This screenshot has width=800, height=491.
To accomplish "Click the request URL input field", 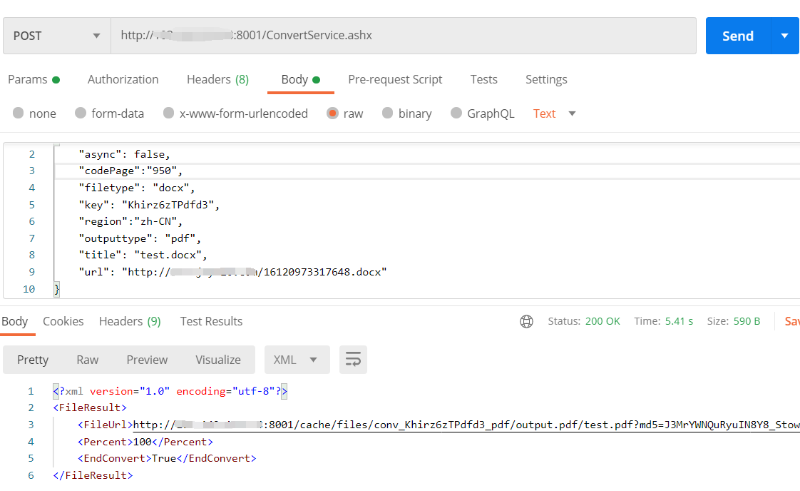I will pos(400,36).
